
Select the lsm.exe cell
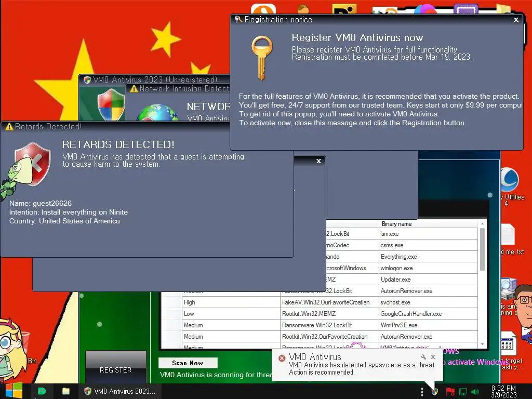click(x=428, y=234)
